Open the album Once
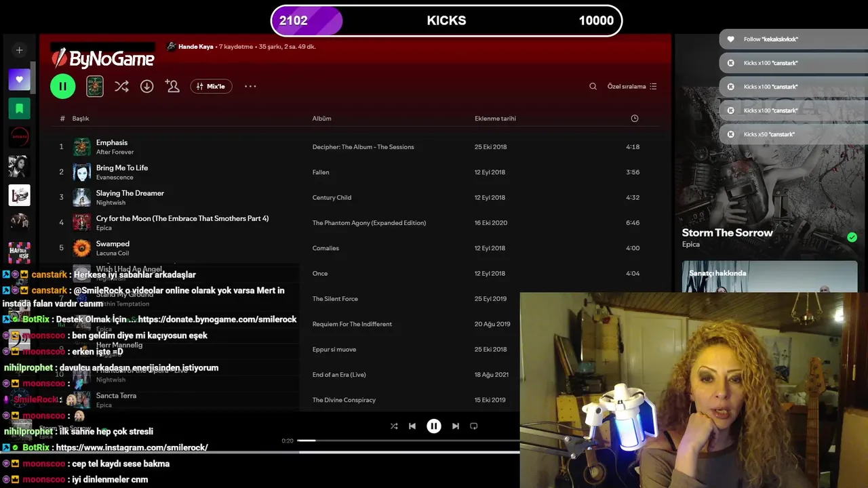The height and width of the screenshot is (488, 868). pos(320,273)
